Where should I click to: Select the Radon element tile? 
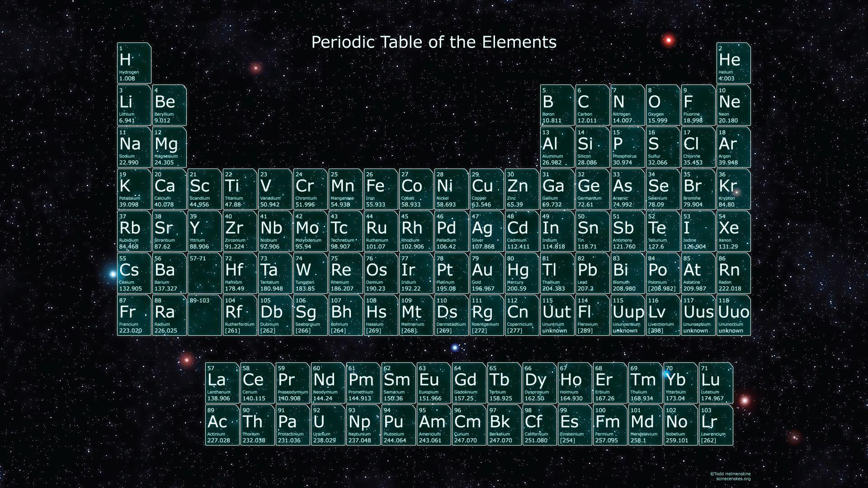pos(732,272)
